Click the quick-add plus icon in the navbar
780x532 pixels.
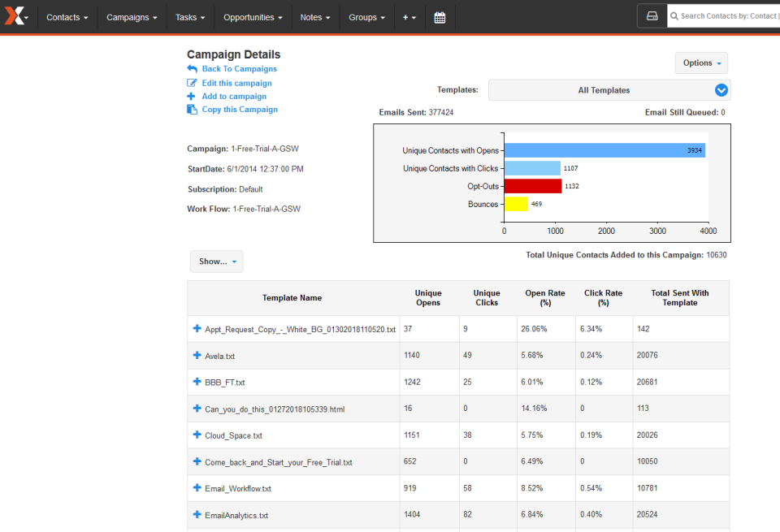coord(406,16)
